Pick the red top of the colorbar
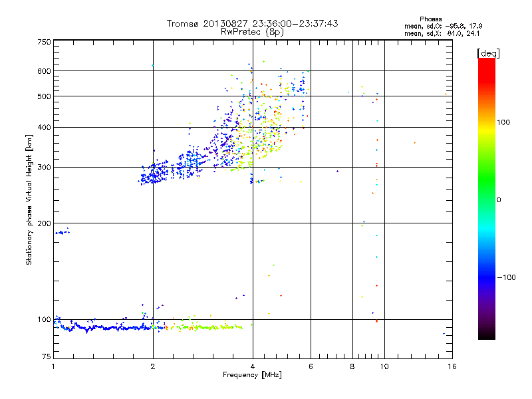The image size is (532, 399). click(x=486, y=63)
